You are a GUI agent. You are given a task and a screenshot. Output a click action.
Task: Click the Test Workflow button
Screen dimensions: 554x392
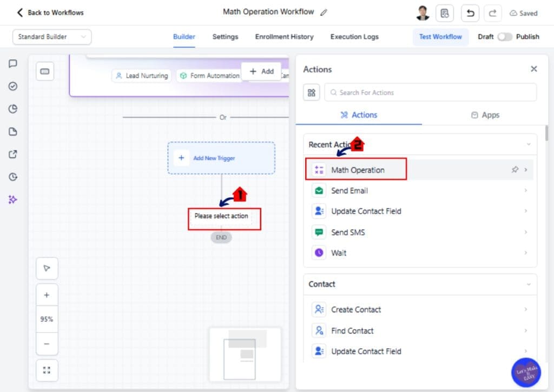click(x=440, y=37)
